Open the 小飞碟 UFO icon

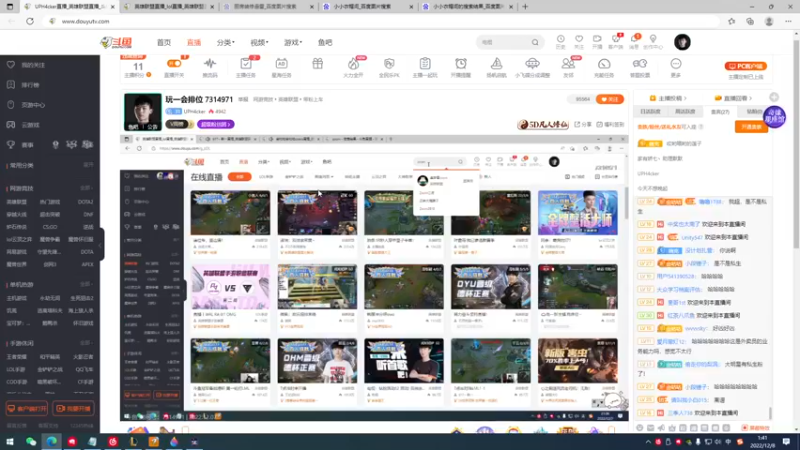coord(532,64)
